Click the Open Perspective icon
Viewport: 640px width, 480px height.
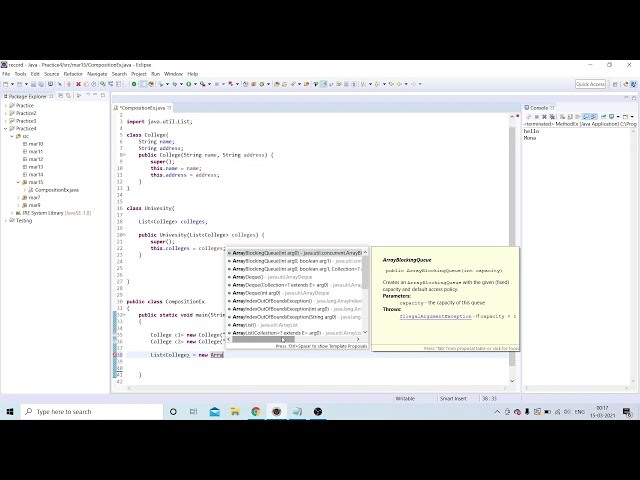point(615,84)
